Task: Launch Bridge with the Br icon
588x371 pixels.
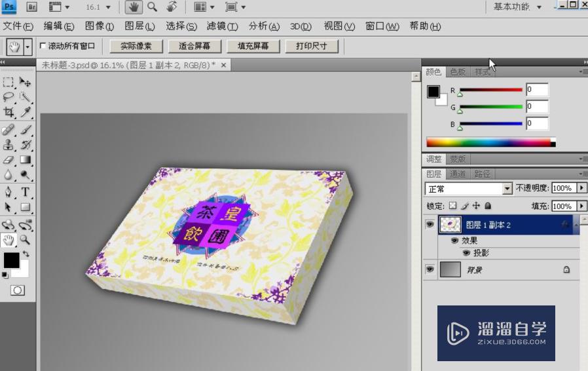Action: (x=31, y=7)
